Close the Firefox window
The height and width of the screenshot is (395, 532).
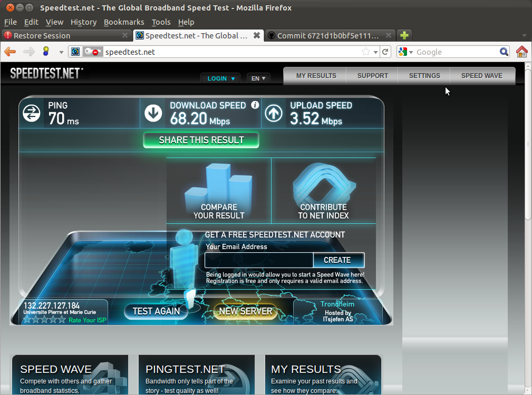(x=10, y=7)
